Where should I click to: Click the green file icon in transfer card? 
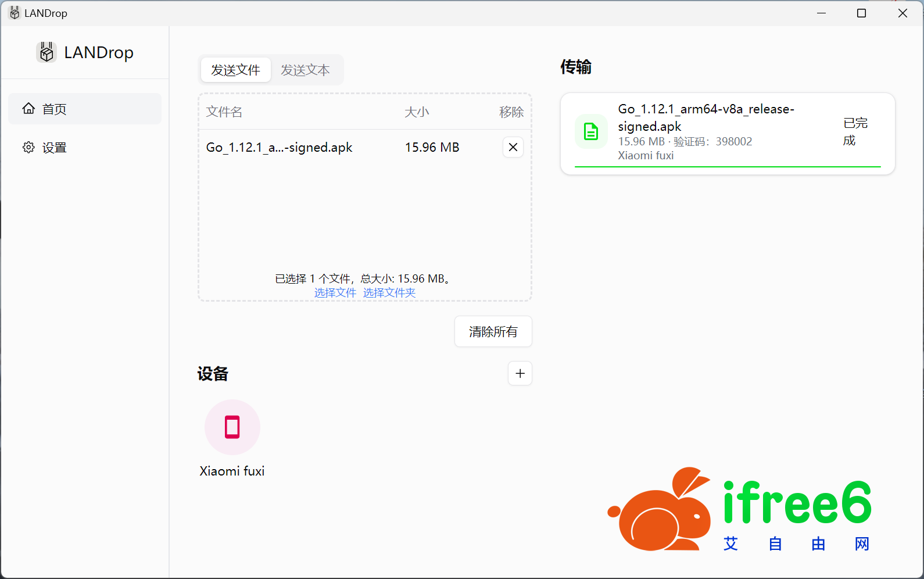[590, 132]
